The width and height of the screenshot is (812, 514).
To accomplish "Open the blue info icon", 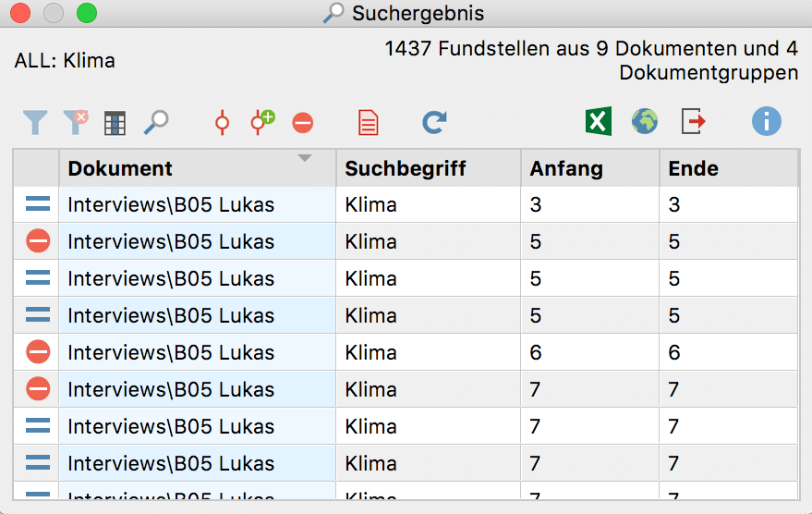I will coord(767,121).
